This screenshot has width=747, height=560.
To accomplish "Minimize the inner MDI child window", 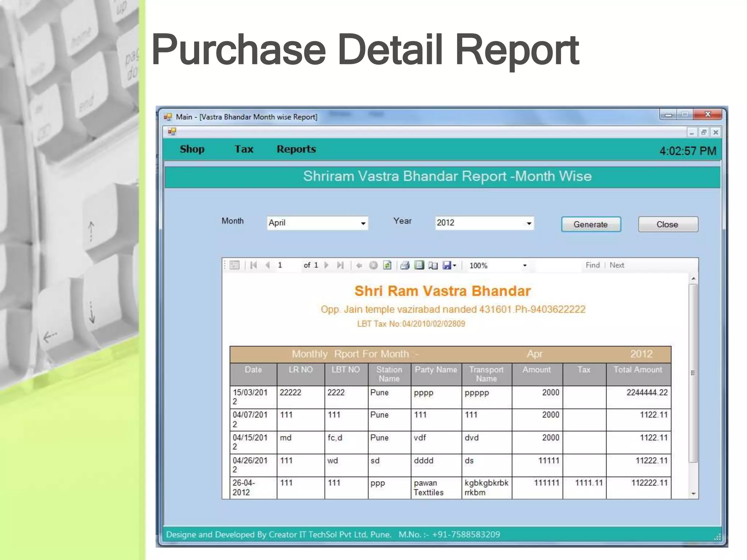I will tap(692, 132).
